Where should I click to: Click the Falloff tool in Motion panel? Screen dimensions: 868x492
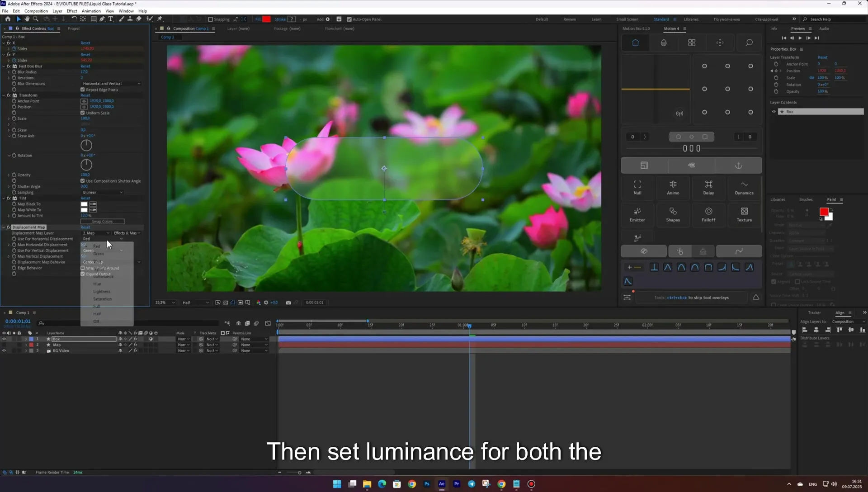click(708, 214)
